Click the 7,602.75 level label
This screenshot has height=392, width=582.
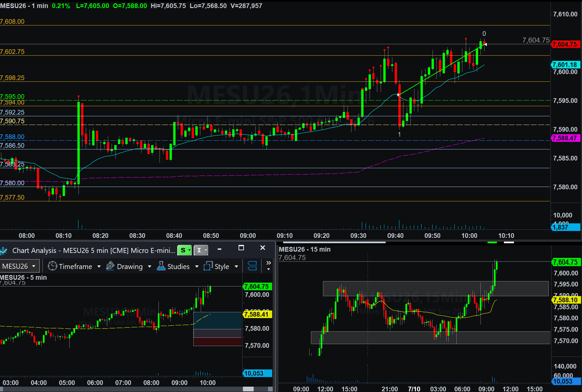pos(12,52)
